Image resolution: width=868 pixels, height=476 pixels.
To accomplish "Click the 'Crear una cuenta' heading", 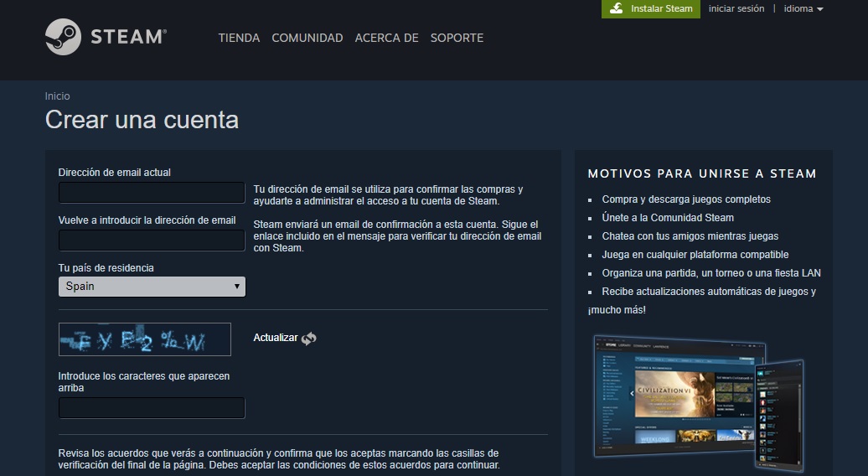I will tap(142, 120).
